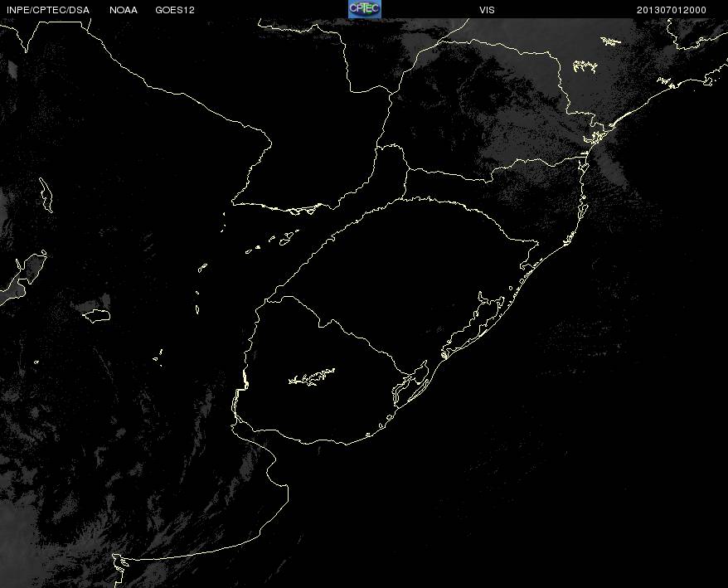Click the small reservoir outline near top right corner
The image size is (728, 588).
tap(611, 41)
